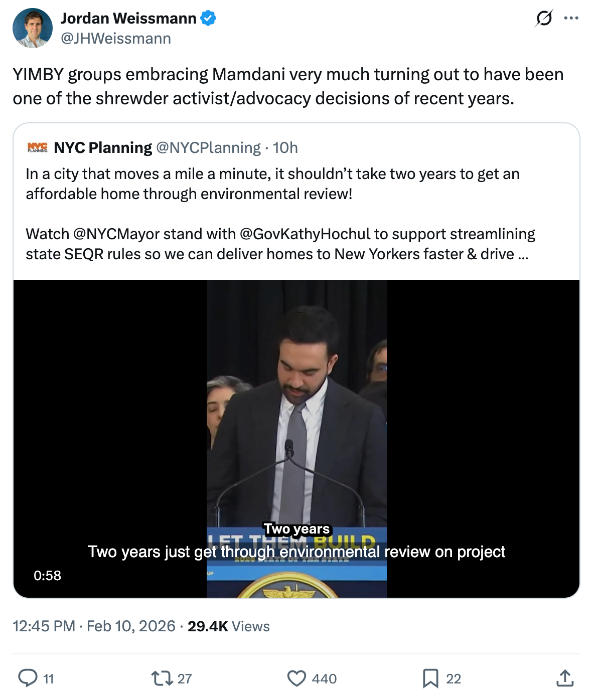Like the tweet with heart icon
594x700 pixels.
[296, 678]
